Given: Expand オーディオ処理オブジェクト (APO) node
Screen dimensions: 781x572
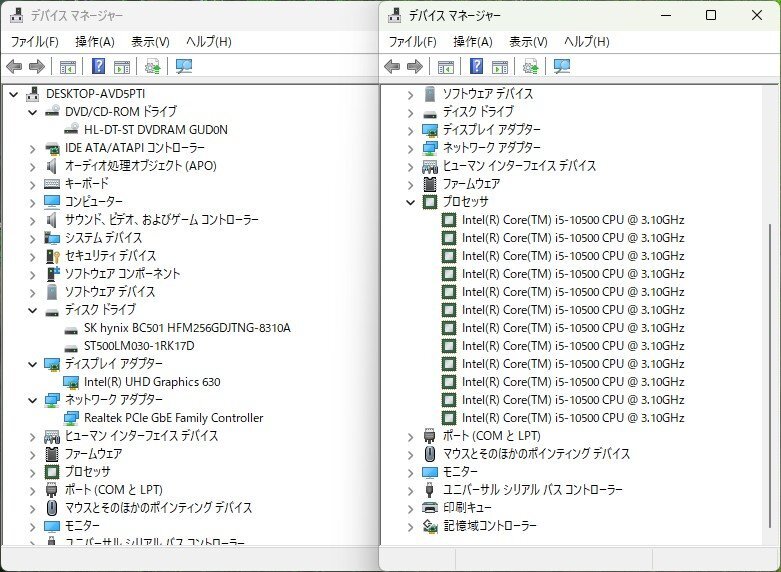Looking at the screenshot, I should point(32,166).
